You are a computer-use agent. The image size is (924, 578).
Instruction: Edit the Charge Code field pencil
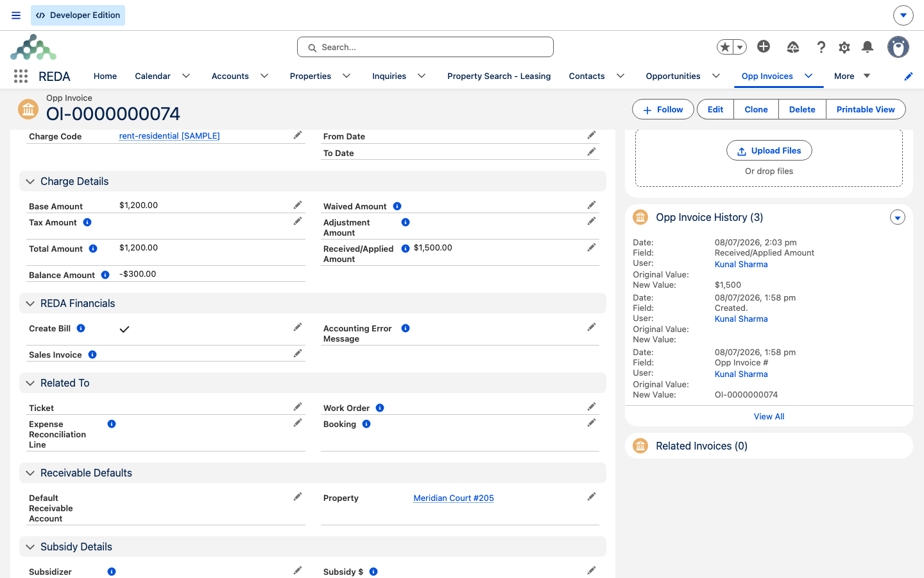click(x=298, y=135)
